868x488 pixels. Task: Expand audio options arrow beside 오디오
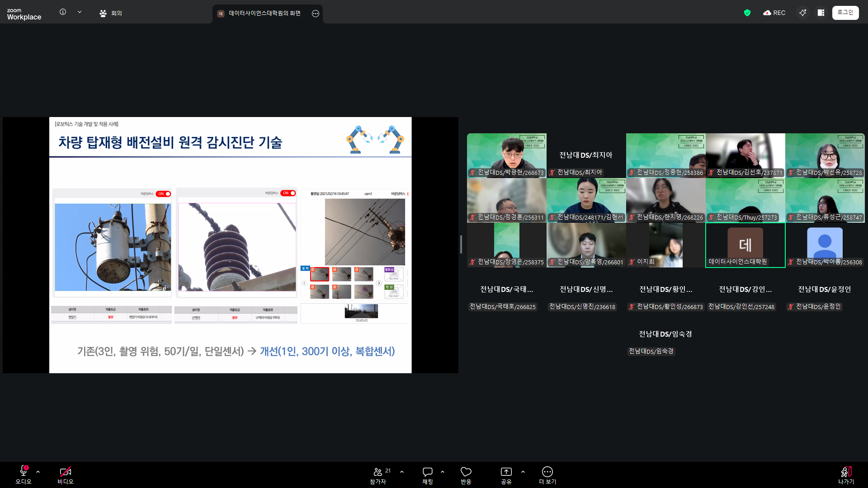coord(38,472)
